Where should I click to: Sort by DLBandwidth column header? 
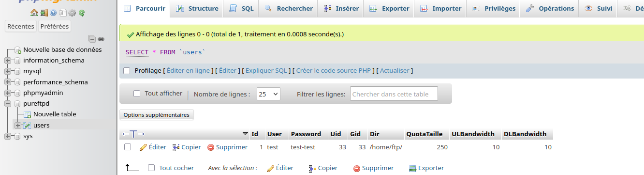525,134
